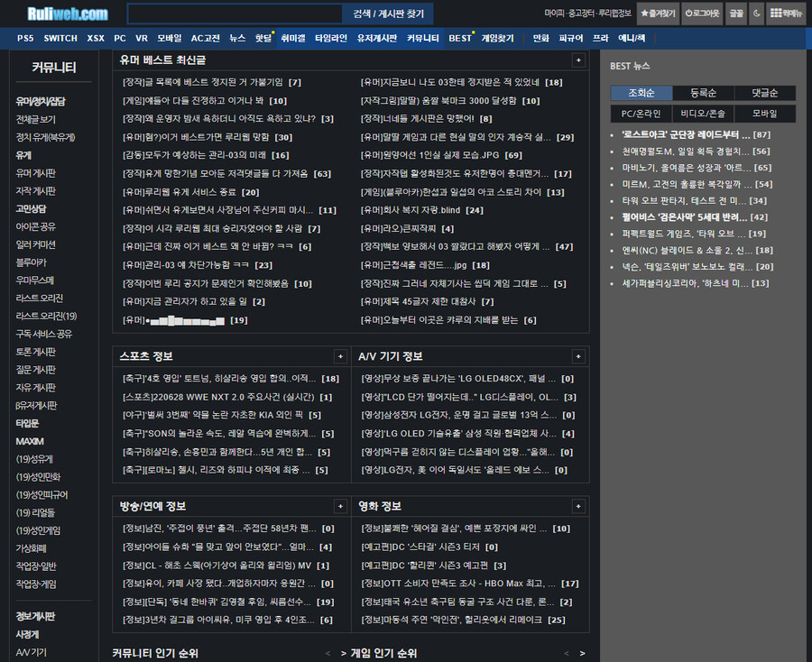Select XSX in navigation bar
The height and width of the screenshot is (662, 812).
tap(96, 38)
